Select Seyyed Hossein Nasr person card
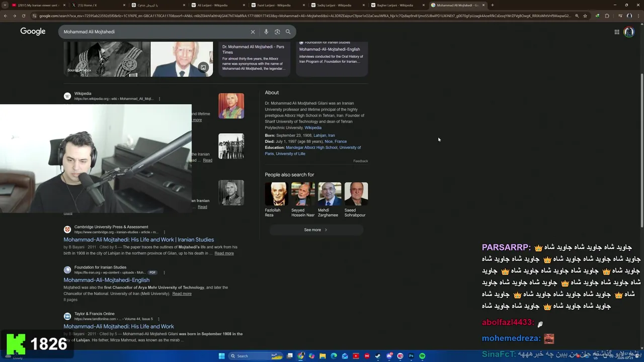644x362 pixels. click(x=303, y=200)
